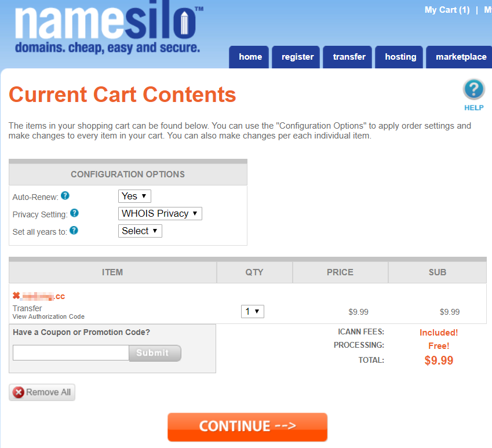Click the CONFIGURATION OPTIONS header
Viewport: 492px width, 448px height.
pos(127,174)
